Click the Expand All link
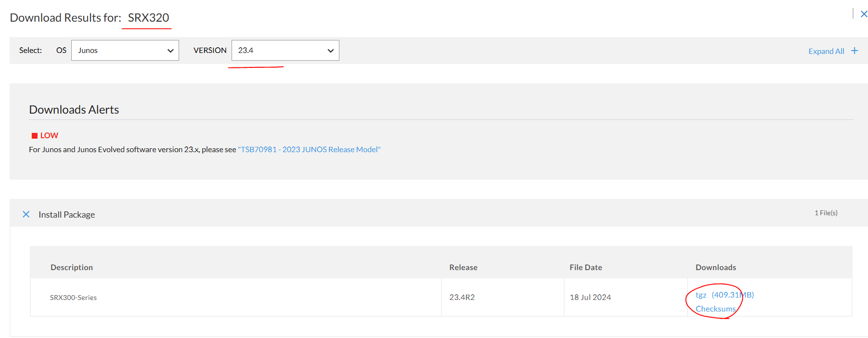 point(826,51)
